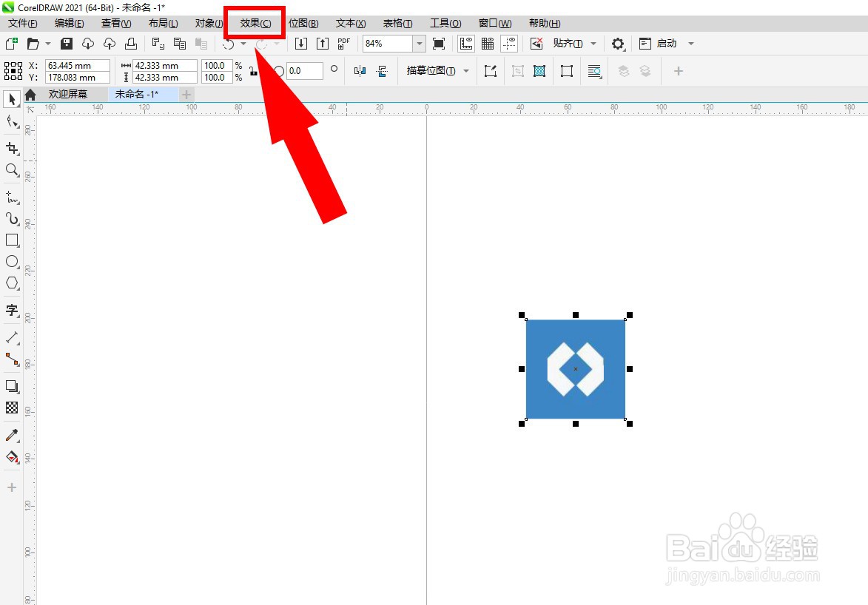The width and height of the screenshot is (868, 605).
Task: Click the Edit Bitmap icon
Action: click(x=491, y=71)
